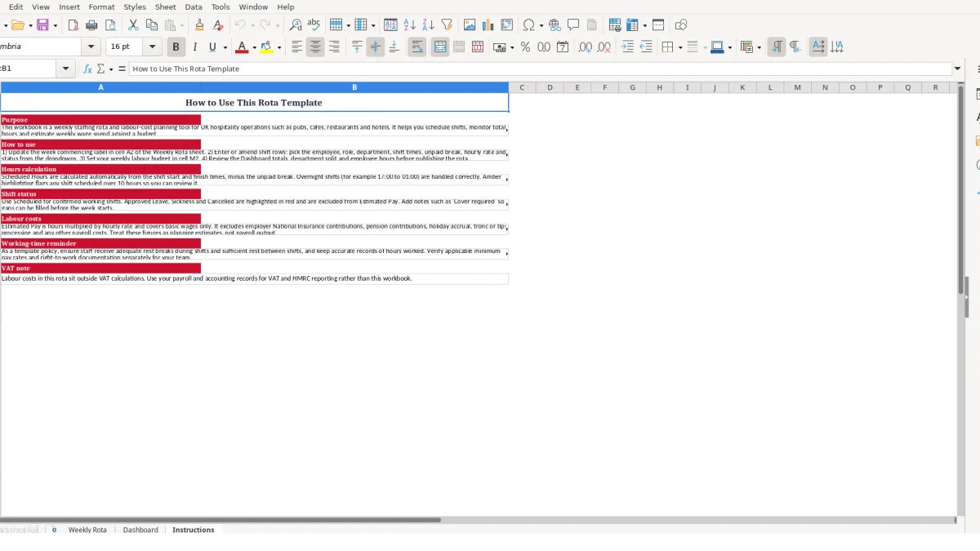Enable AutoFilter with the funnel icon
This screenshot has height=551, width=980.
[447, 25]
